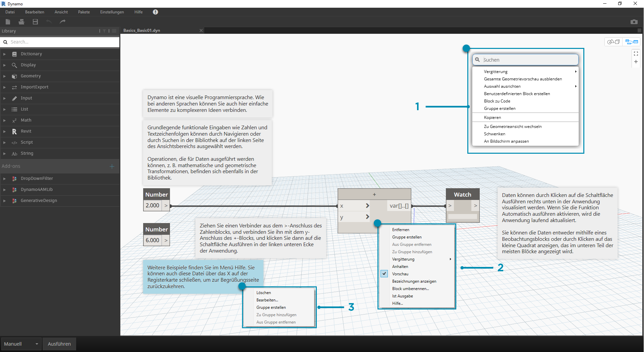
Task: Expand the DropDownFilter add-on arrow
Action: tap(4, 179)
